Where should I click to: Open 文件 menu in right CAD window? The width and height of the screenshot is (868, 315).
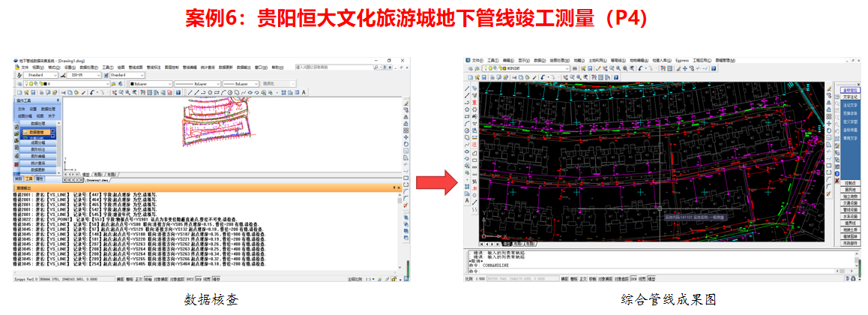[477, 60]
